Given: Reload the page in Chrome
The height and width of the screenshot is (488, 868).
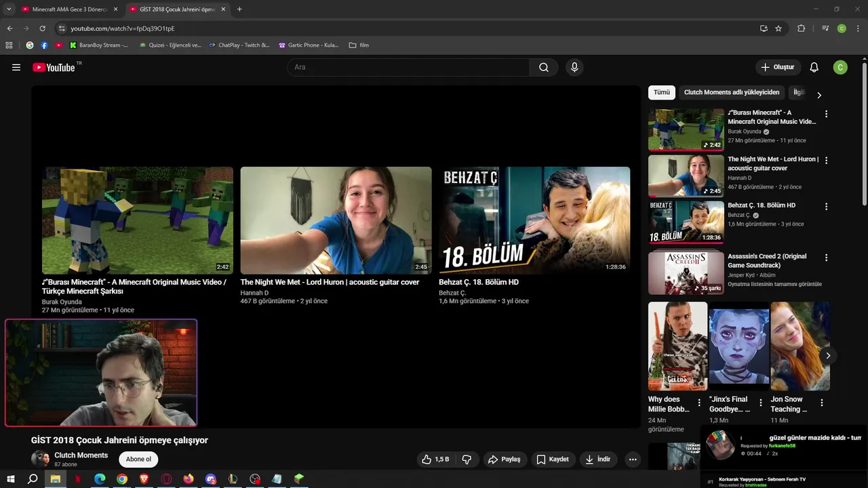Looking at the screenshot, I should coord(42,28).
